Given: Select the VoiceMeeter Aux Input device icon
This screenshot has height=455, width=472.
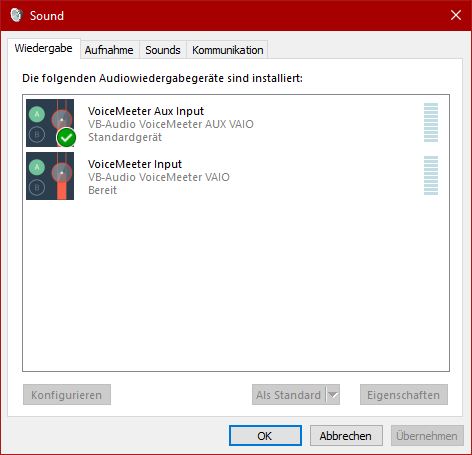Looking at the screenshot, I should tap(50, 123).
